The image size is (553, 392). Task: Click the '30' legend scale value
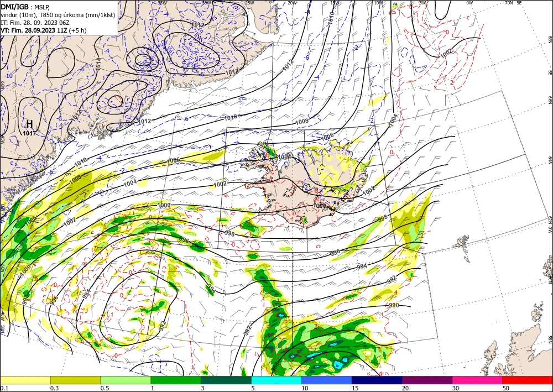pos(456,388)
